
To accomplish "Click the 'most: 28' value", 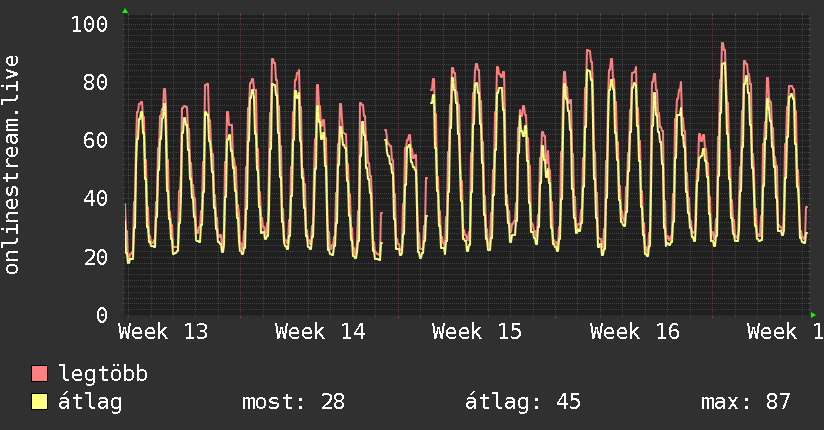I will click(x=293, y=402).
